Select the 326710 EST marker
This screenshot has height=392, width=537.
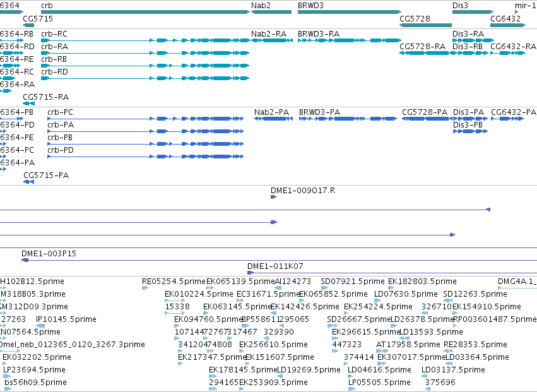[x=425, y=313]
